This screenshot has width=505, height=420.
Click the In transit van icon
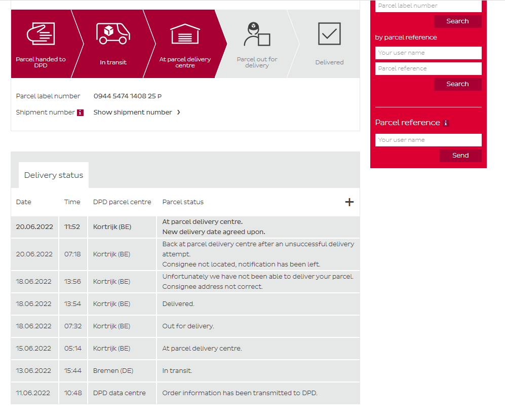tap(113, 33)
